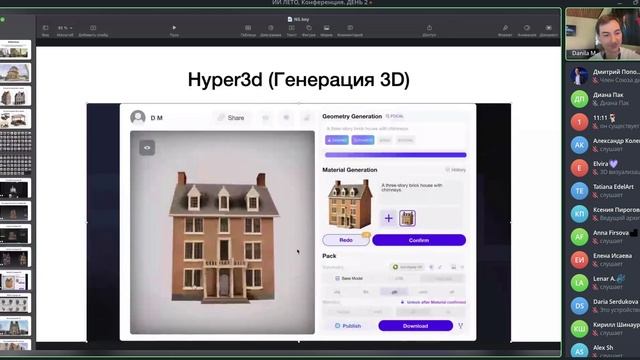Select the glb export format
Screen dimensions: 640x360
pos(394,292)
